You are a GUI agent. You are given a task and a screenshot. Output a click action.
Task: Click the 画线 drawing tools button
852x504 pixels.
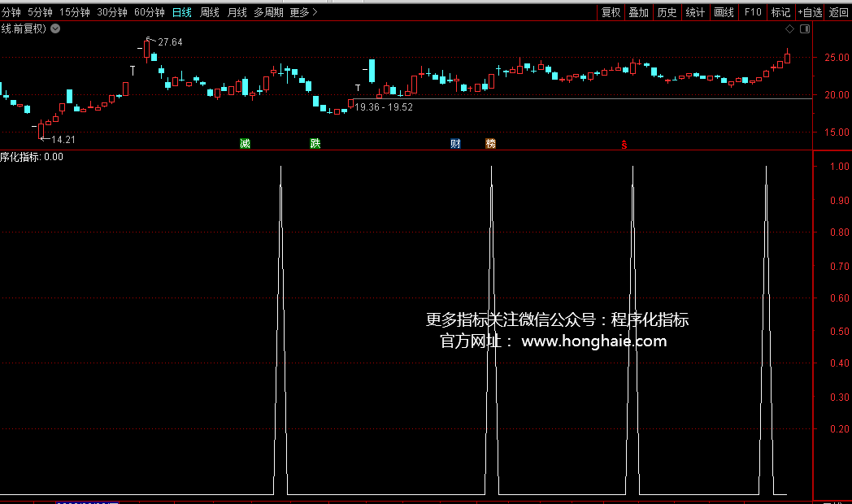tap(724, 12)
